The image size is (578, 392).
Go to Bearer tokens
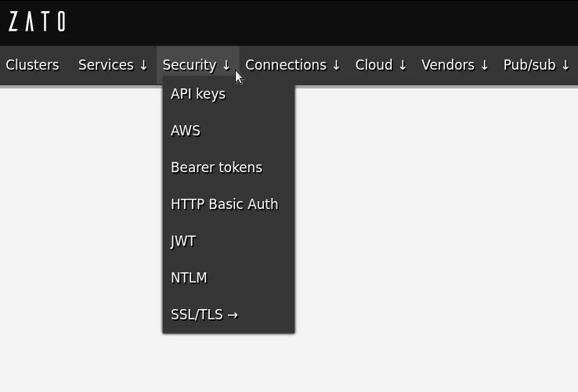click(x=216, y=167)
